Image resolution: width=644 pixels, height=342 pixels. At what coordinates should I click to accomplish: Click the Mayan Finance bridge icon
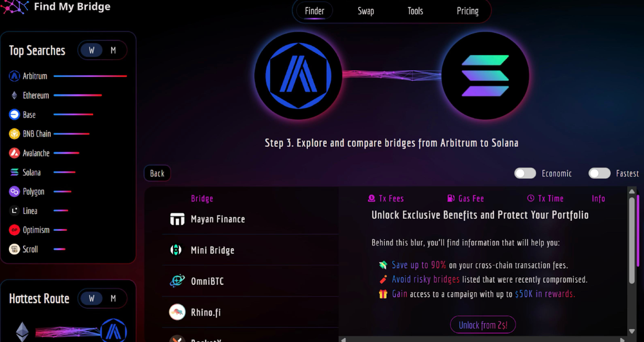(x=177, y=219)
